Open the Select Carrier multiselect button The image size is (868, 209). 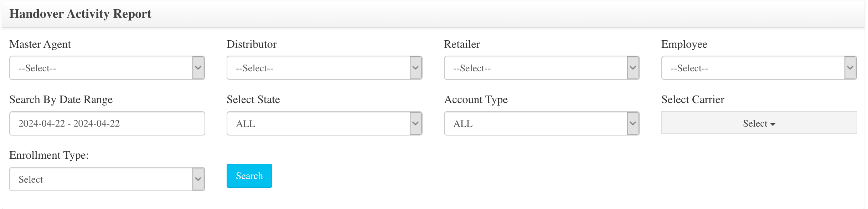759,123
